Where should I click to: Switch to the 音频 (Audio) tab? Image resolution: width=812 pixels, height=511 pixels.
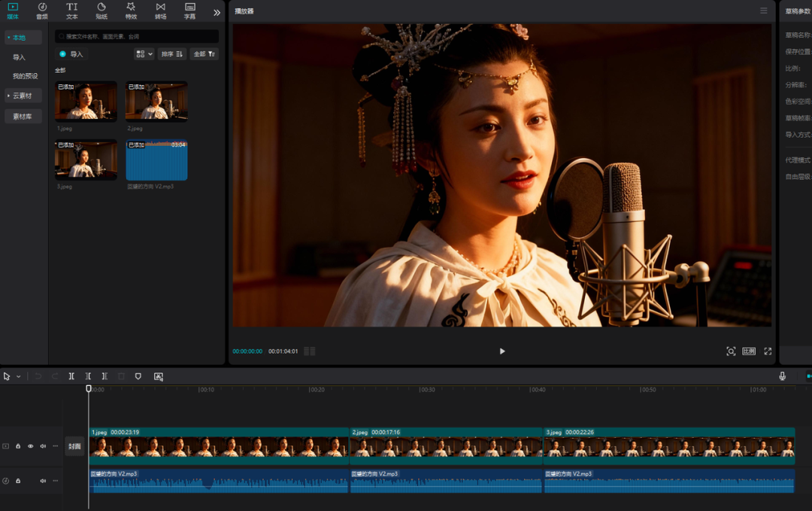point(42,11)
